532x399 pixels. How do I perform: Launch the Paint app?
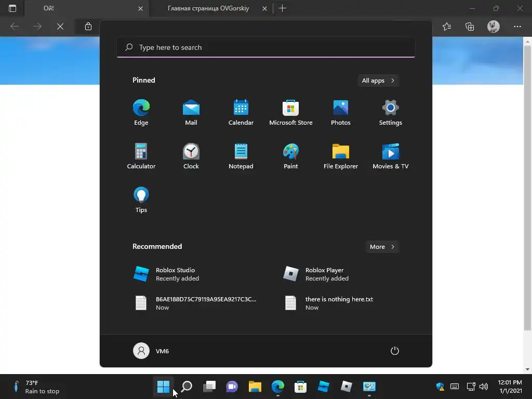[x=291, y=156]
